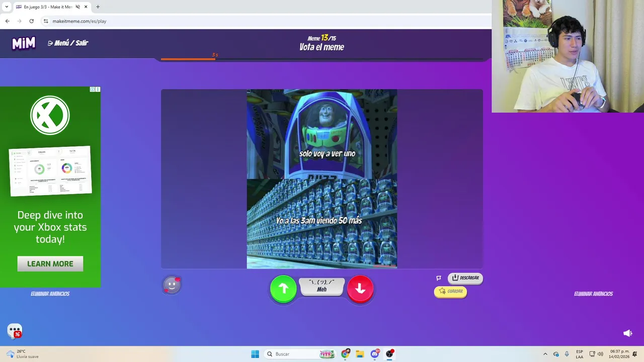644x362 pixels.
Task: Click the Xbox ad logo circle
Action: [50, 115]
